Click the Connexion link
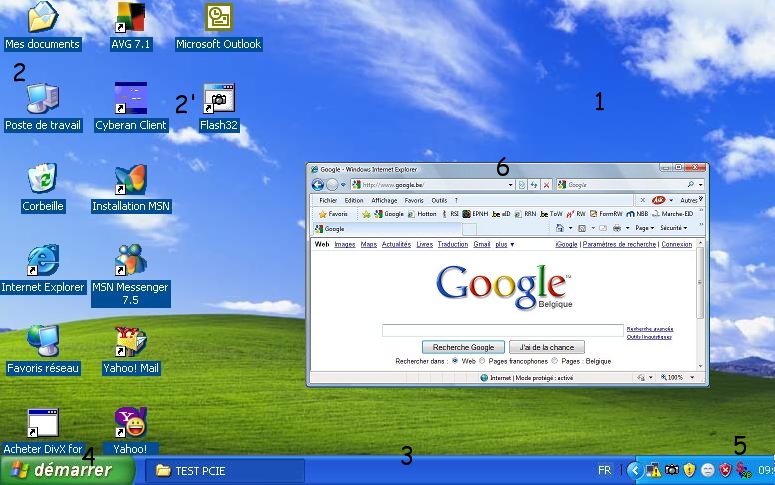 pyautogui.click(x=677, y=244)
